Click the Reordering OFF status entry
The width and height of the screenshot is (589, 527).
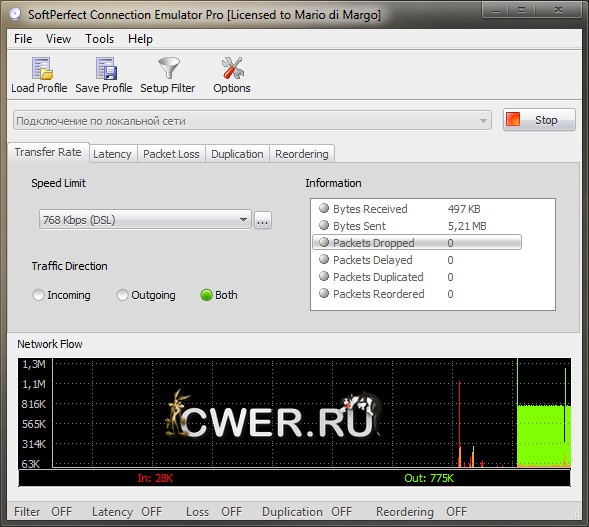click(x=421, y=512)
